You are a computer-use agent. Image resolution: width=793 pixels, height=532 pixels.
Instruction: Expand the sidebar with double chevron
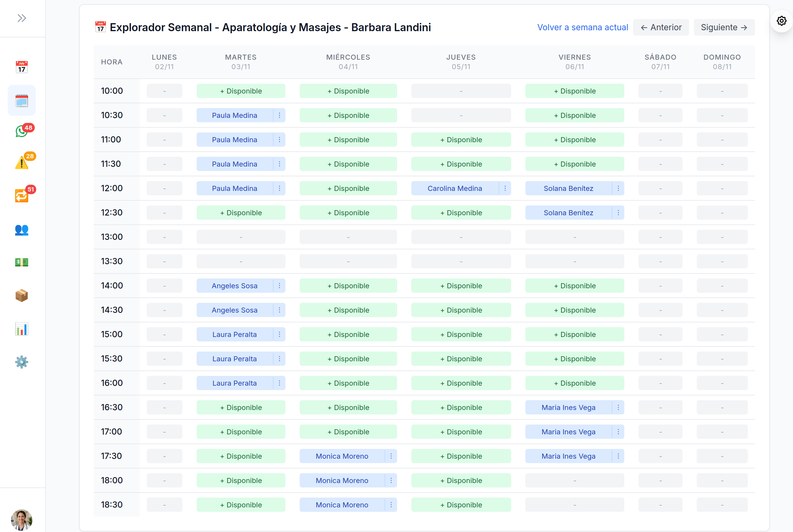coord(22,18)
